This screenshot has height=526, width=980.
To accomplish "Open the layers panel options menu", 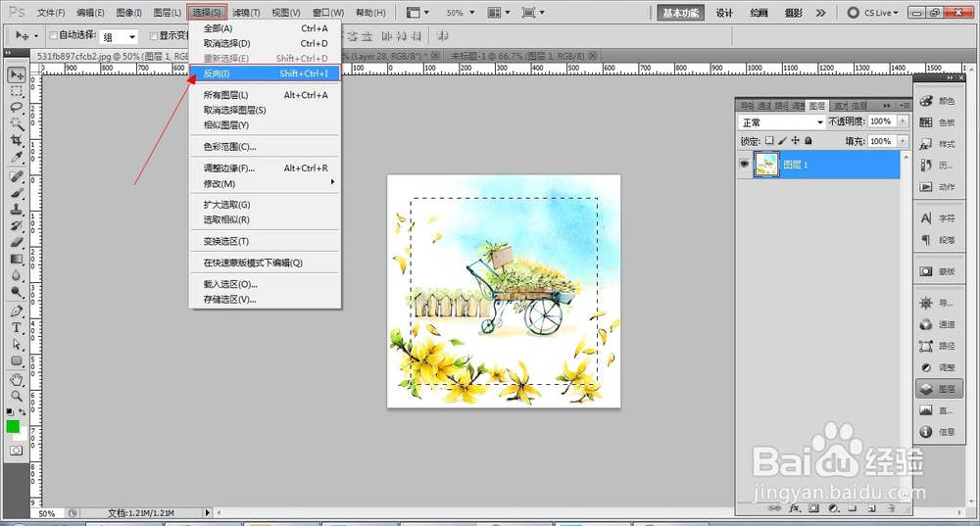I will point(905,106).
